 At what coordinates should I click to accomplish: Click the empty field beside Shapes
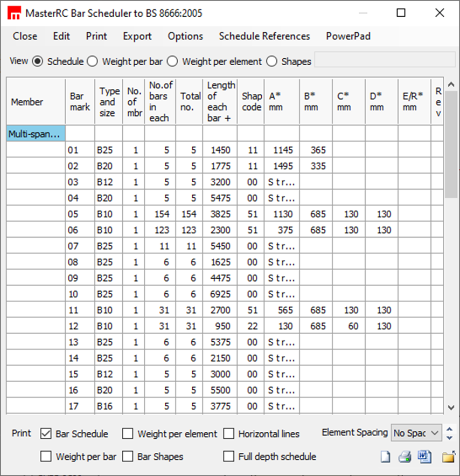point(385,59)
